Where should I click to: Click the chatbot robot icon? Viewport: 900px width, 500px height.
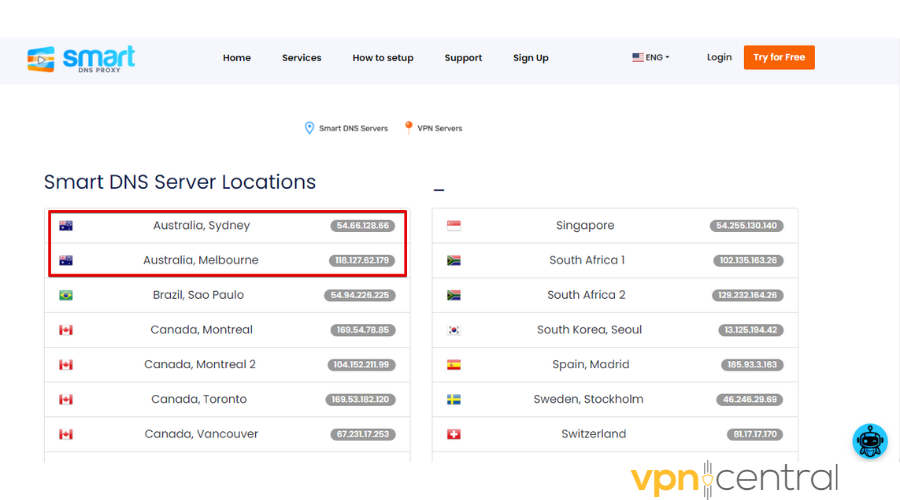(870, 441)
